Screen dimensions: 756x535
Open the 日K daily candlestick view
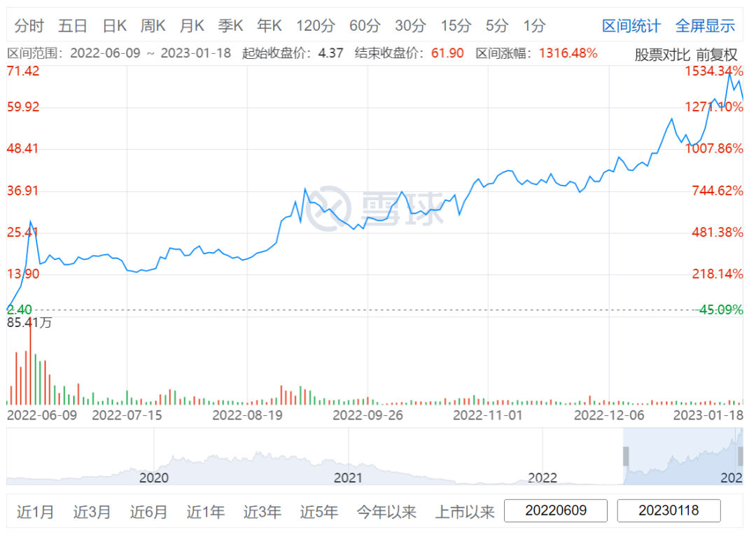[x=115, y=27]
